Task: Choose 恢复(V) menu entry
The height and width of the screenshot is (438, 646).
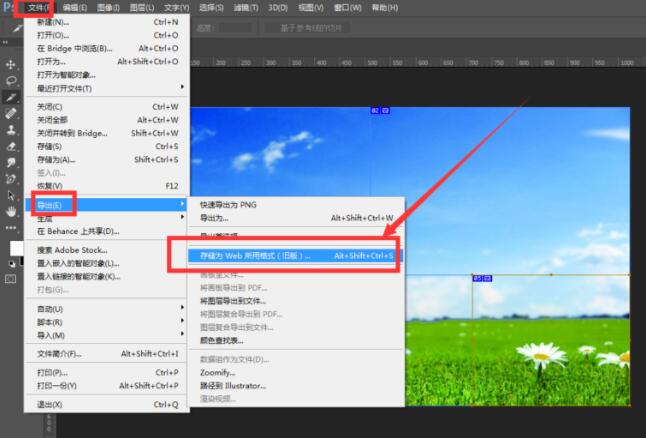Action: click(107, 186)
